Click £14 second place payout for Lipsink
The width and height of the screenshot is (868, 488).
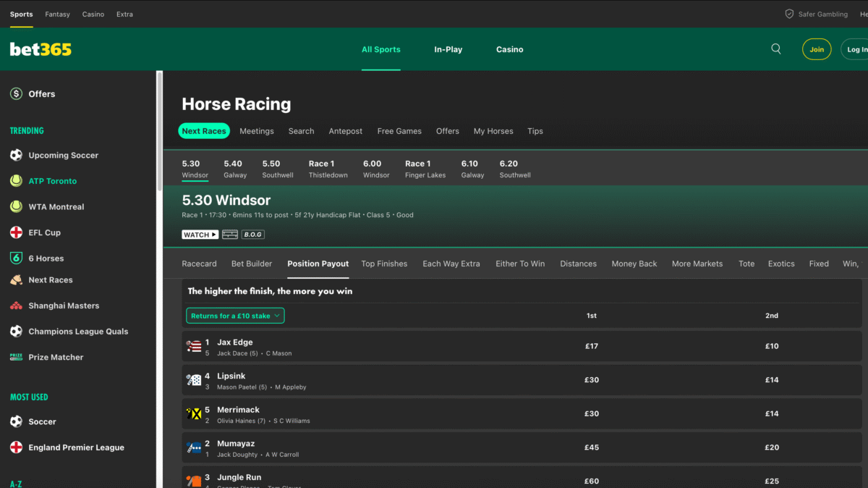click(772, 380)
